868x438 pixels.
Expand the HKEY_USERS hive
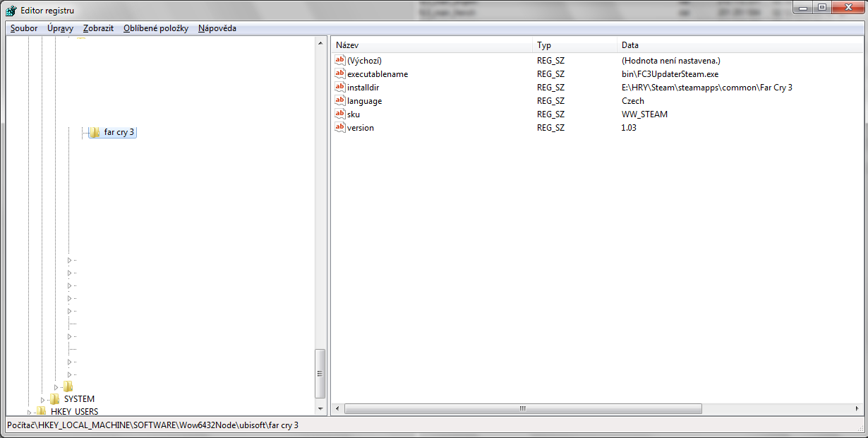point(30,412)
